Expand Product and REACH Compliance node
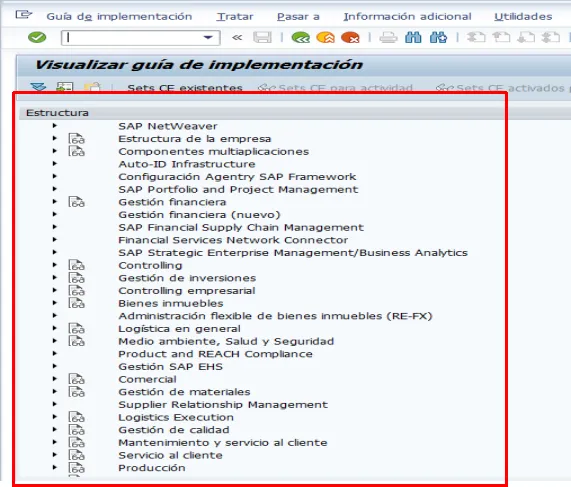This screenshot has height=487, width=571. tap(55, 353)
